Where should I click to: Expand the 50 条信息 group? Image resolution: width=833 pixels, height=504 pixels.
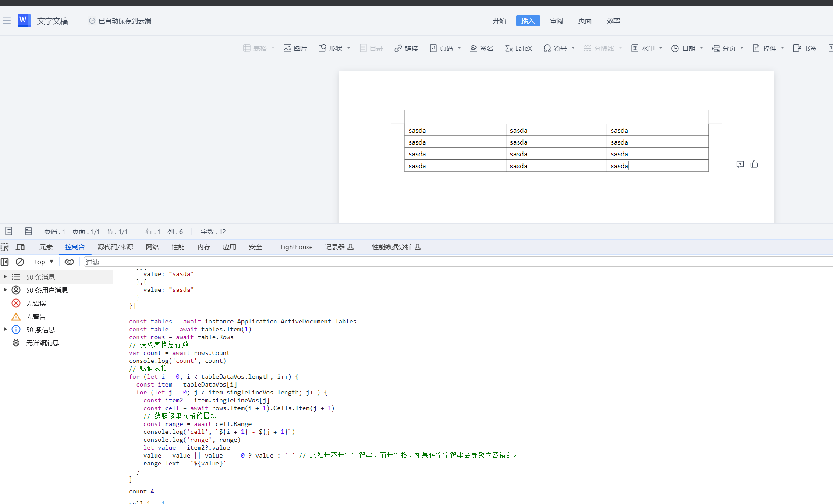click(5, 330)
